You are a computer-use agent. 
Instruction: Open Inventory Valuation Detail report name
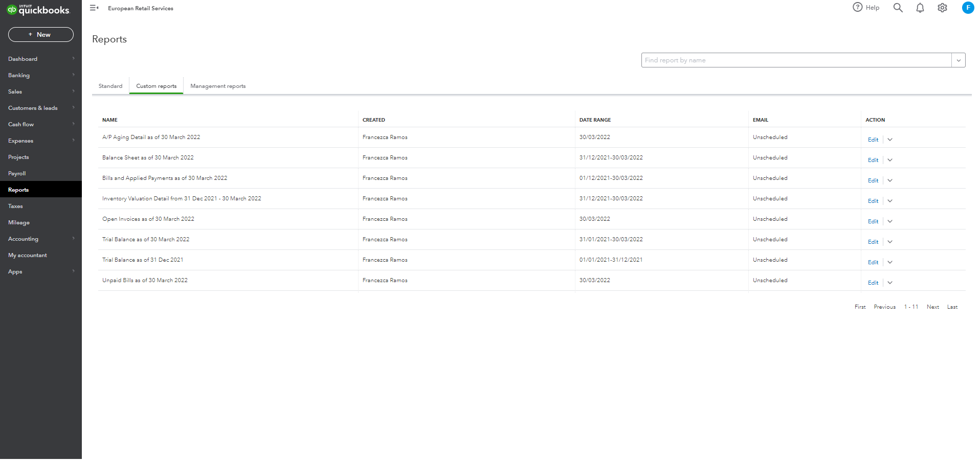pyautogui.click(x=182, y=198)
